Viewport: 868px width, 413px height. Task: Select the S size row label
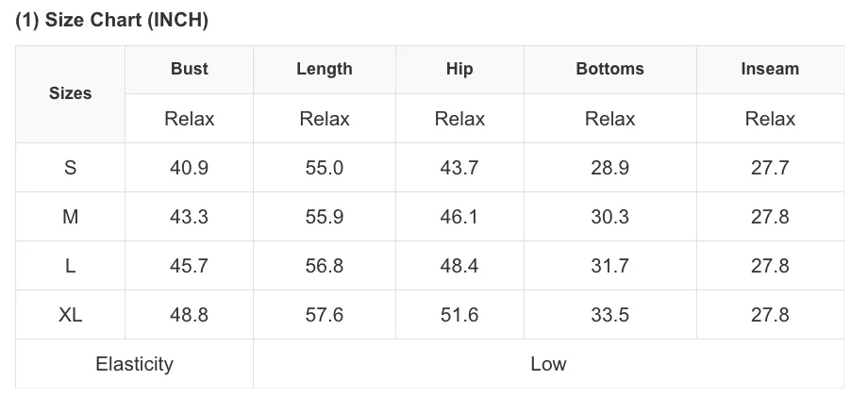click(x=71, y=168)
